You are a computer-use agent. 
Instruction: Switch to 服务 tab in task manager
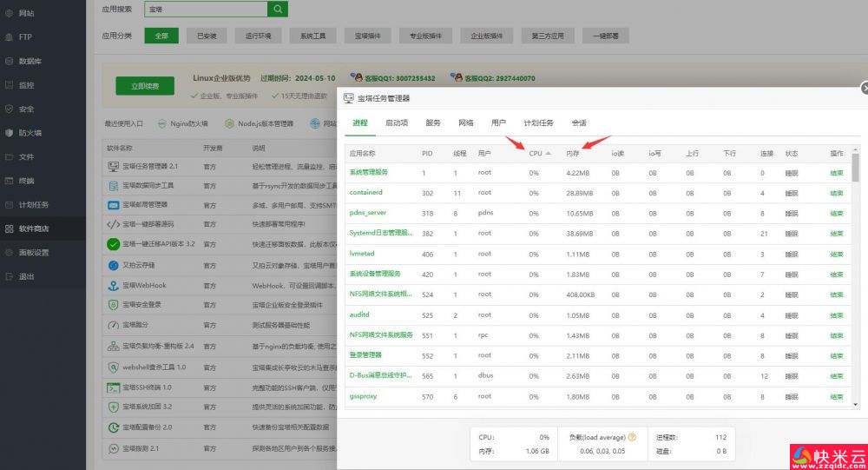433,122
